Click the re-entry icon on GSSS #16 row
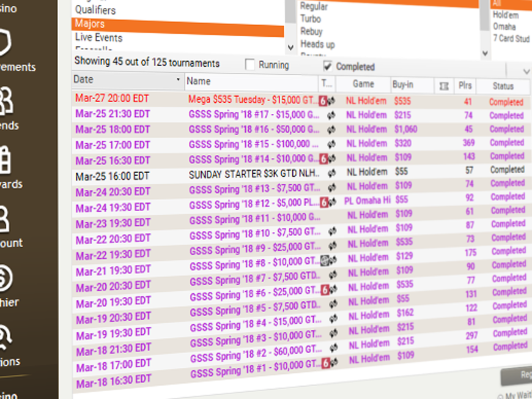Viewport: 532px width, 399px height. click(x=331, y=130)
